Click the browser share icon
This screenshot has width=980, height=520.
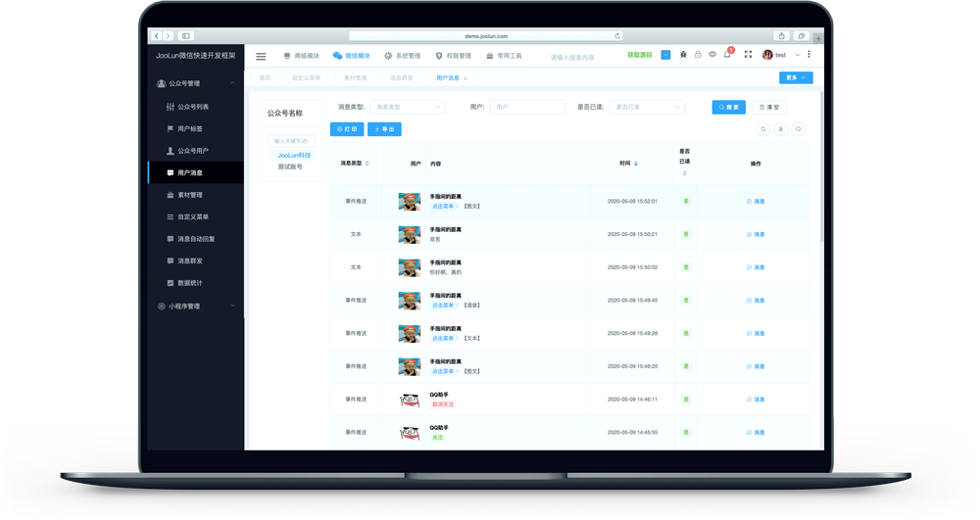(781, 36)
